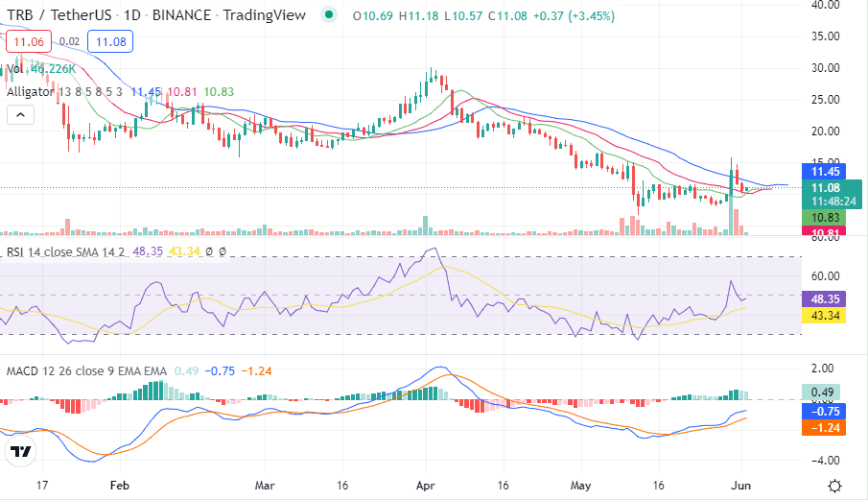Click the blue 11.08 buy price box
868x500 pixels.
[110, 42]
